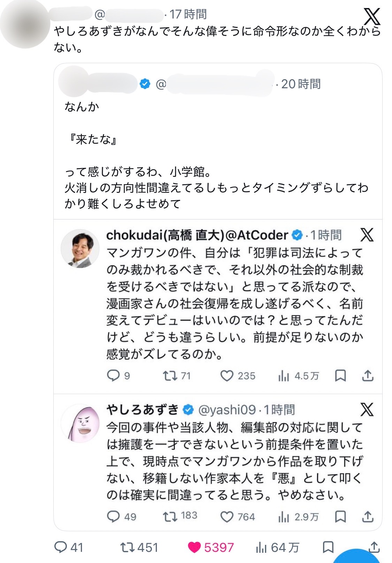The width and height of the screenshot is (392, 563).
Task: View analytics of the 64万 views post
Action: [261, 548]
